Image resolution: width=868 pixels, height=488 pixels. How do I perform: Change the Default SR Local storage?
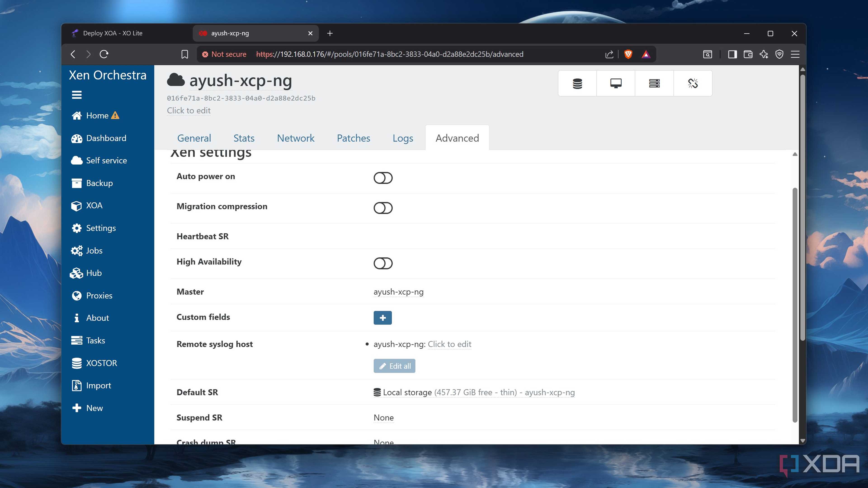coord(474,392)
